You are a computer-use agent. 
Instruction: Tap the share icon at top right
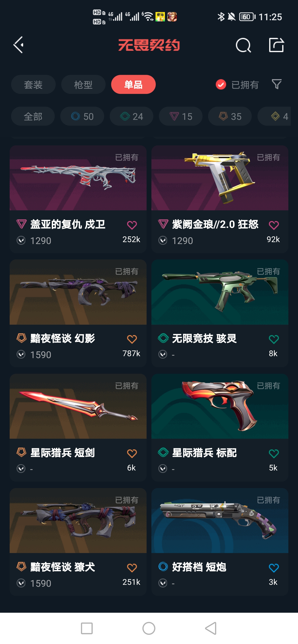(277, 45)
